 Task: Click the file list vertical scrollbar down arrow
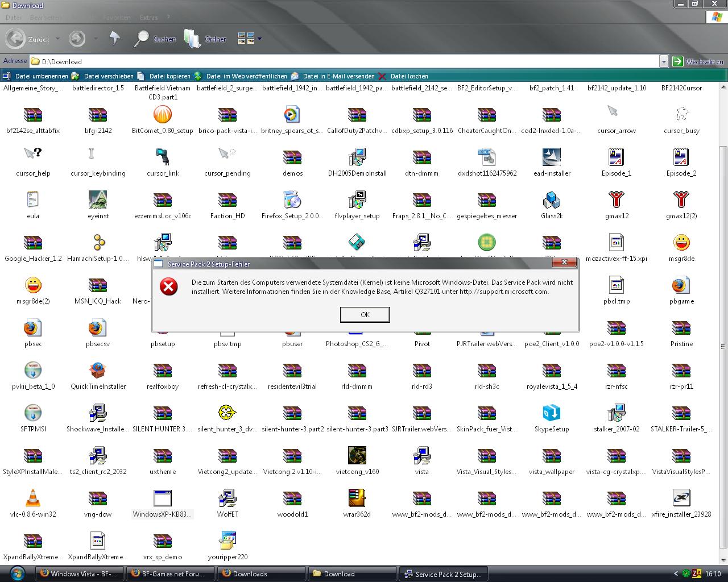click(x=723, y=559)
